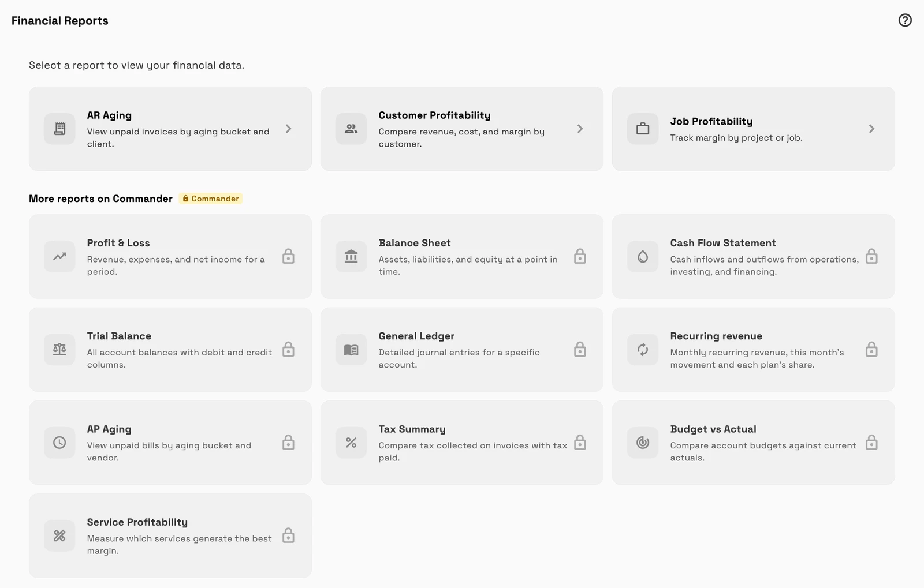Select the Balance Sheet report title
Viewport: 924px width, 588px height.
pyautogui.click(x=415, y=243)
